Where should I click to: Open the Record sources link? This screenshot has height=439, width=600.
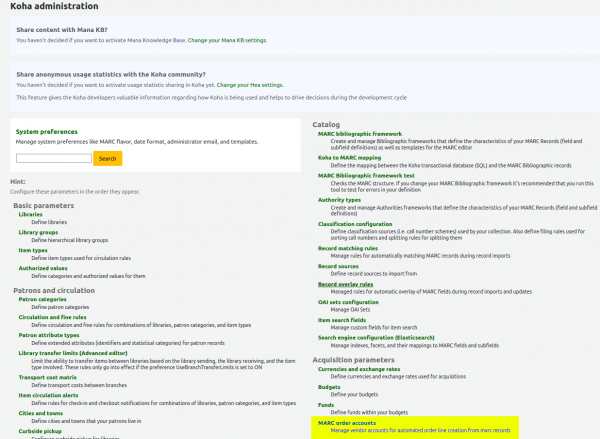pos(338,266)
